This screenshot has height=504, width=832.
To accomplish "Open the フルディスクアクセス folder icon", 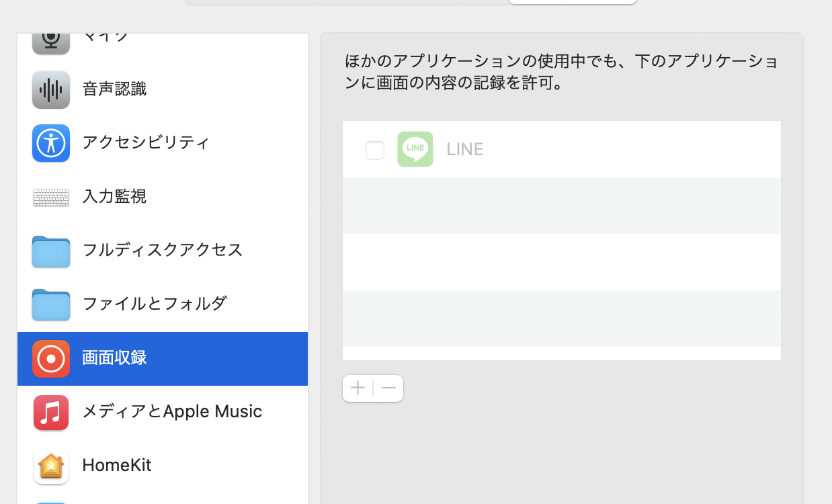I will (x=51, y=251).
